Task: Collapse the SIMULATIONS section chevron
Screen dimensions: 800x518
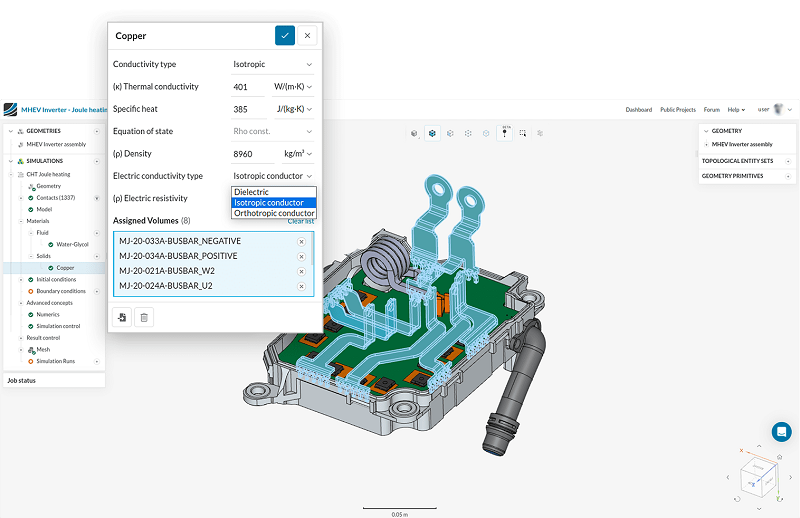Action: (x=11, y=161)
